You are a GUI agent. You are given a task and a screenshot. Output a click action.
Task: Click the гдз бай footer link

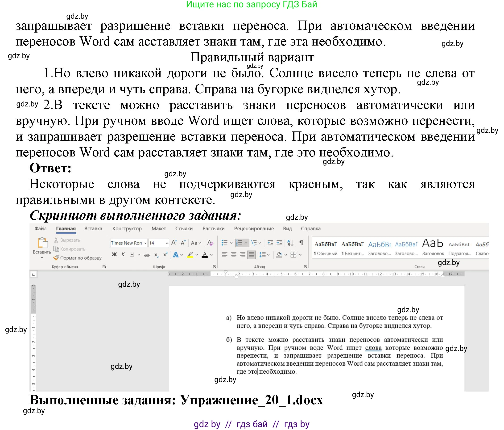click(252, 424)
